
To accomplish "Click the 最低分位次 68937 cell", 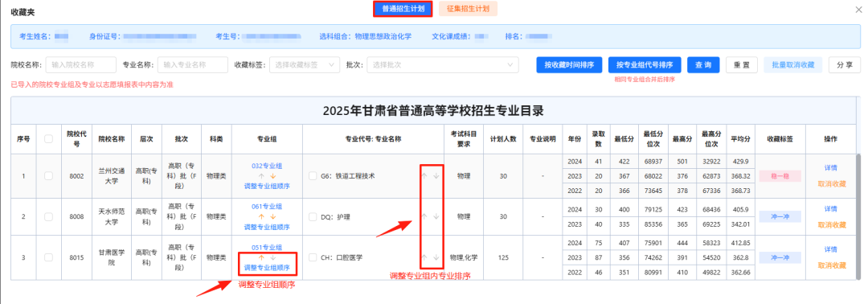I will pyautogui.click(x=653, y=162).
